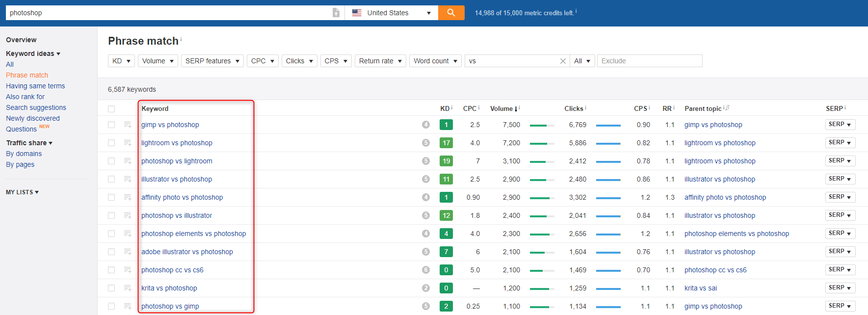
Task: Clear the 'vs' include filter
Action: coord(563,61)
